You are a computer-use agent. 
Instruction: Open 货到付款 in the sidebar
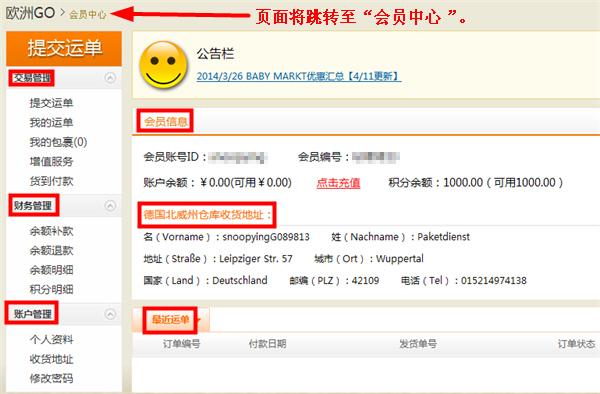(x=51, y=181)
